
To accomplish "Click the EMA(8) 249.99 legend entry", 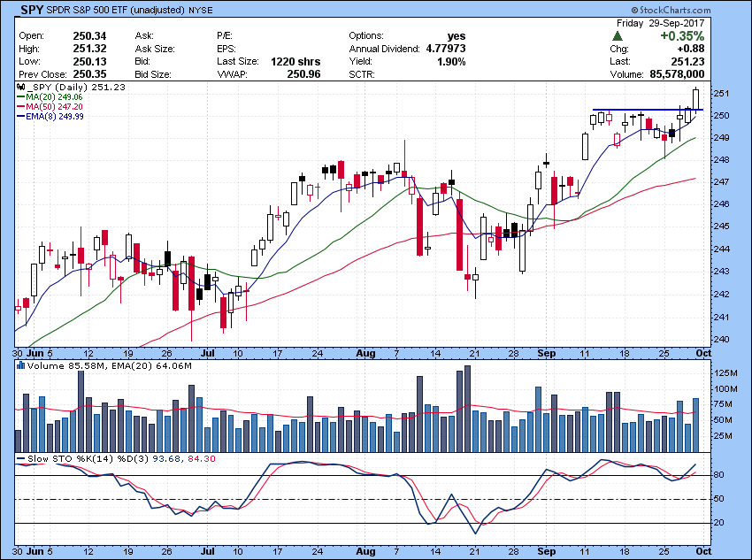I will pos(50,116).
